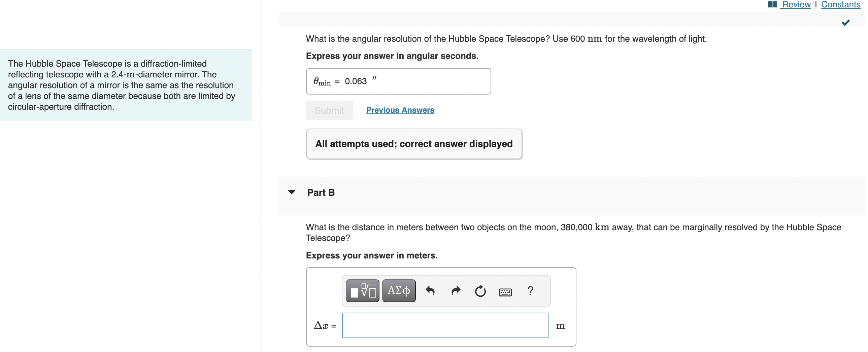Image resolution: width=868 pixels, height=352 pixels.
Task: View Previous Answers for Part A
Action: point(400,110)
